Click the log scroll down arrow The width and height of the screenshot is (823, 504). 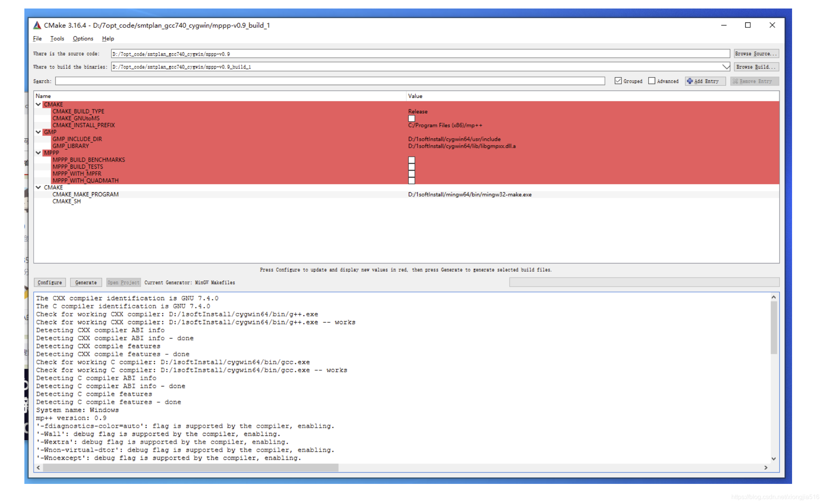point(774,459)
